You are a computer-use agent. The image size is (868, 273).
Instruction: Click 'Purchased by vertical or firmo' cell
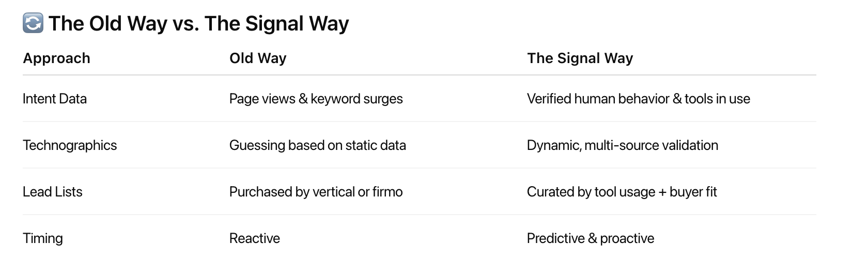tap(316, 192)
